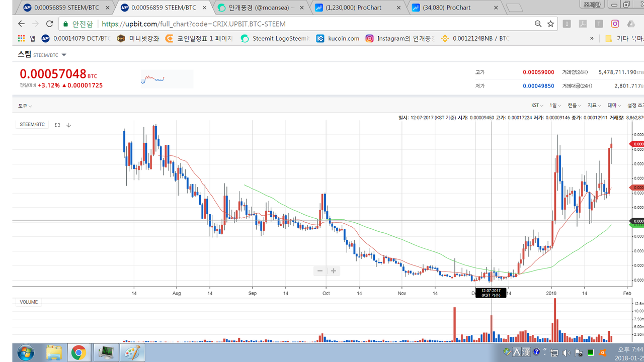Viewport: 644px width, 362px height.
Task: Open the 머니넷강좌 bookmark
Action: [138, 38]
